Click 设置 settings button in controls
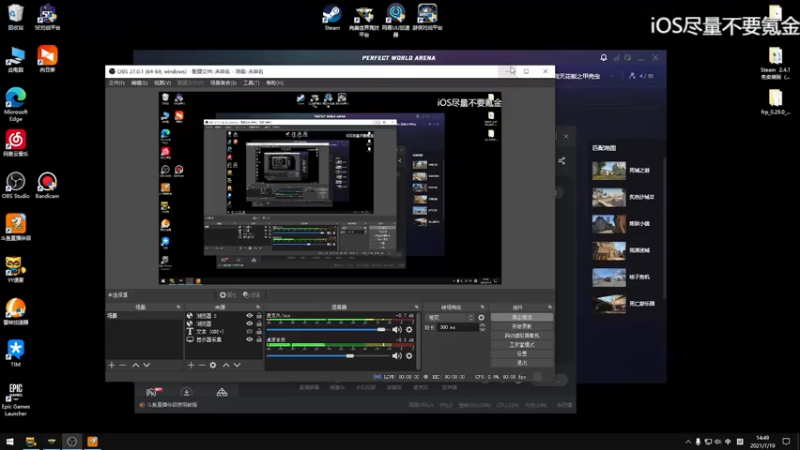This screenshot has height=450, width=800. [x=521, y=354]
